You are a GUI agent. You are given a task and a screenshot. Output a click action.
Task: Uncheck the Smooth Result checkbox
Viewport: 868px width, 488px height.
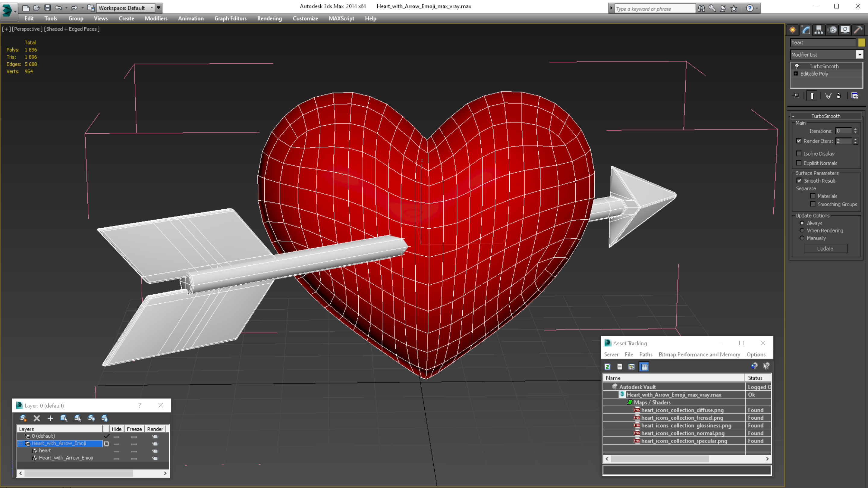(x=799, y=181)
